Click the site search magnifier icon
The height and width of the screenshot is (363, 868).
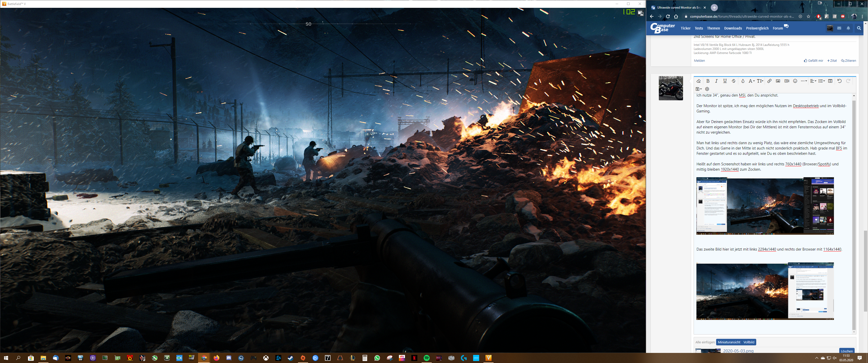coord(859,28)
